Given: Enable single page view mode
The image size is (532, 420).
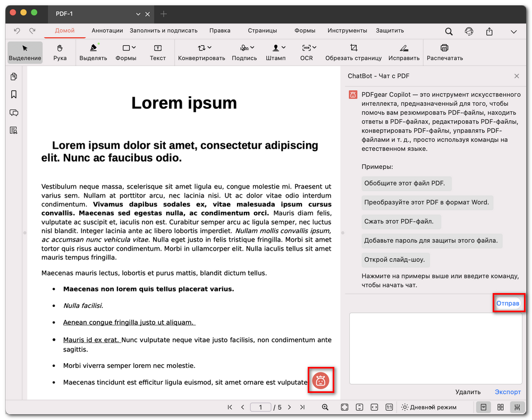Looking at the screenshot, I should point(483,407).
